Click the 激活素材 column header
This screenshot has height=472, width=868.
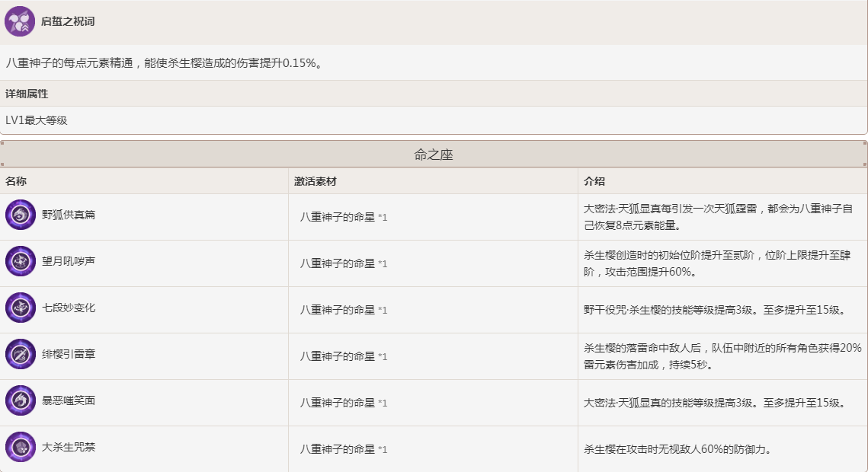tap(315, 181)
